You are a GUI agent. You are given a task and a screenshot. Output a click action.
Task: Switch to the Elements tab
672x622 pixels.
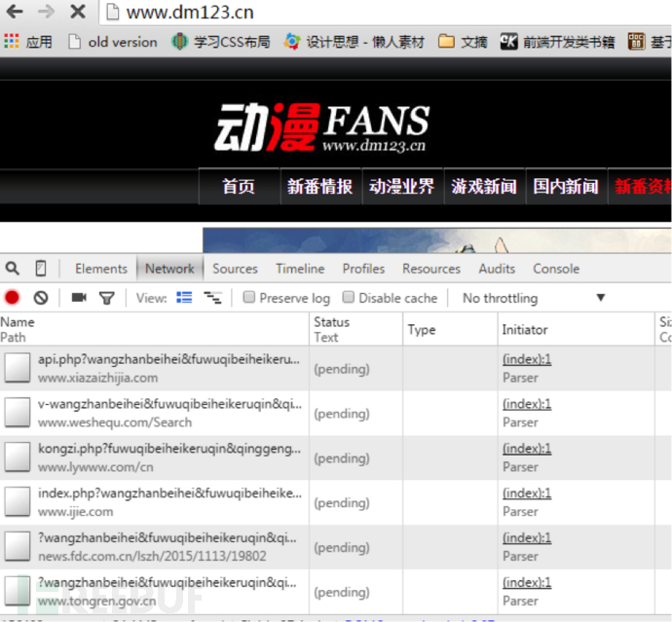101,269
